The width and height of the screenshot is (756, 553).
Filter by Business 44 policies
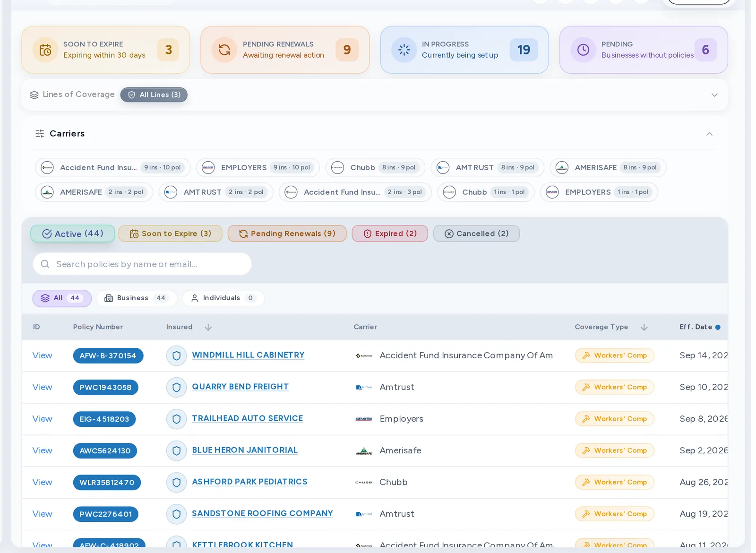tap(137, 298)
